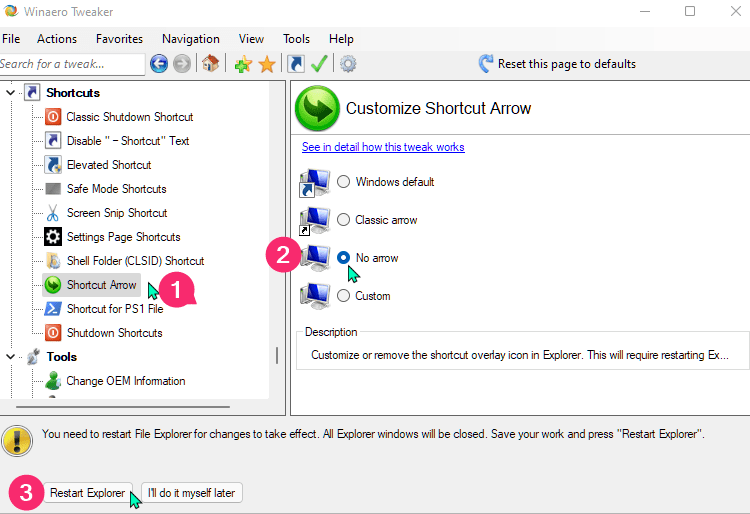Click the Elevated Shortcut icon
Viewport: 750px width, 514px height.
click(53, 164)
